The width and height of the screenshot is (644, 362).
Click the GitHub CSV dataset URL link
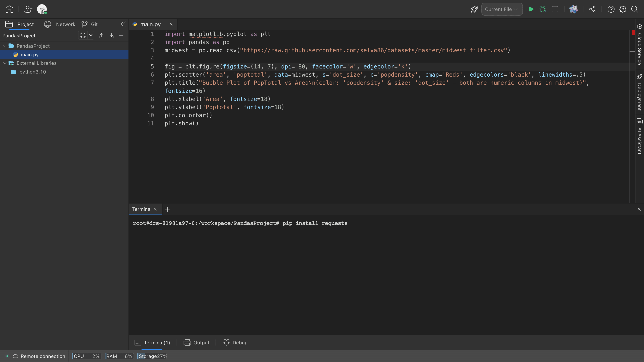click(373, 50)
